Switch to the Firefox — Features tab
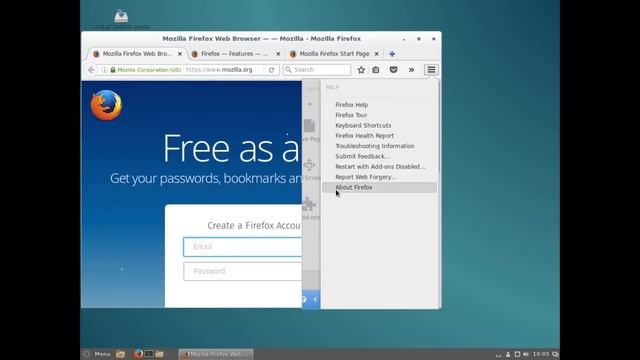 point(235,54)
